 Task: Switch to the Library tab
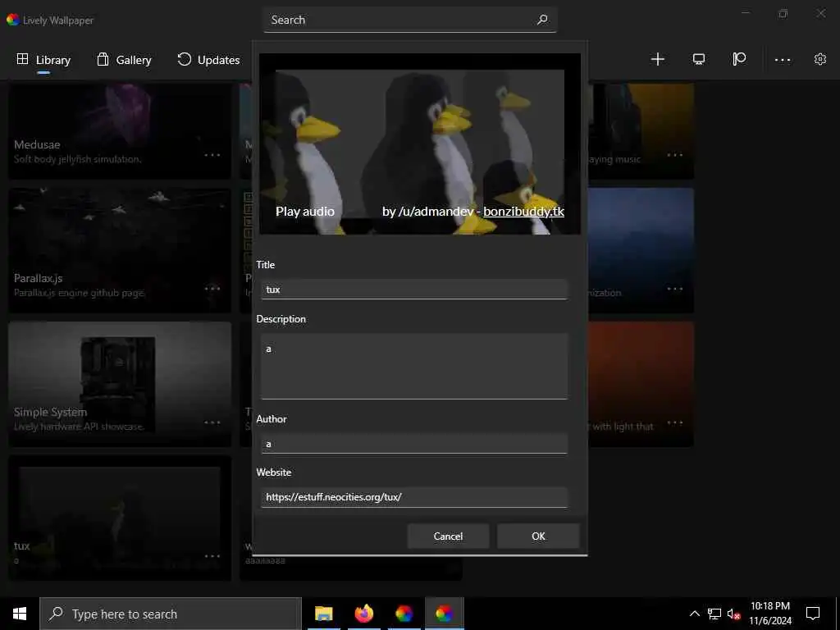pyautogui.click(x=43, y=60)
